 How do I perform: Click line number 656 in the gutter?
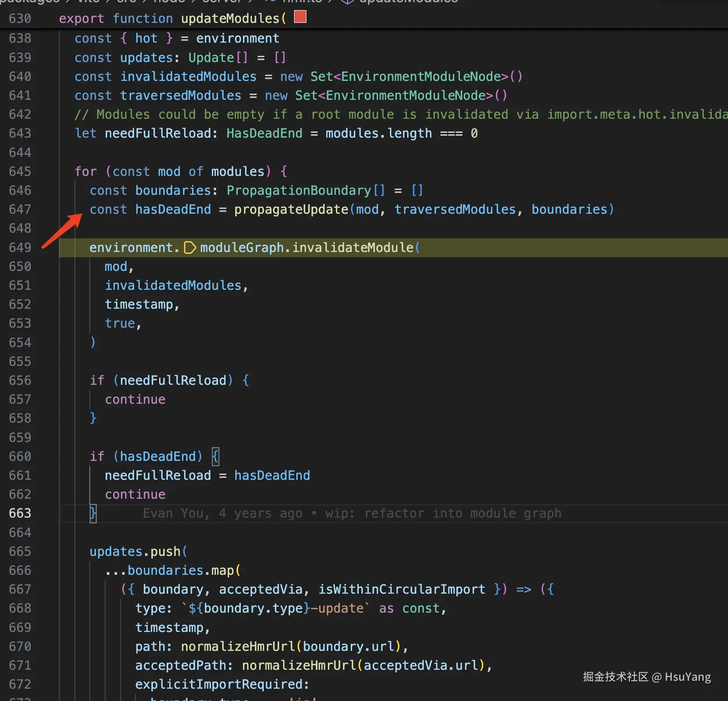click(x=20, y=380)
